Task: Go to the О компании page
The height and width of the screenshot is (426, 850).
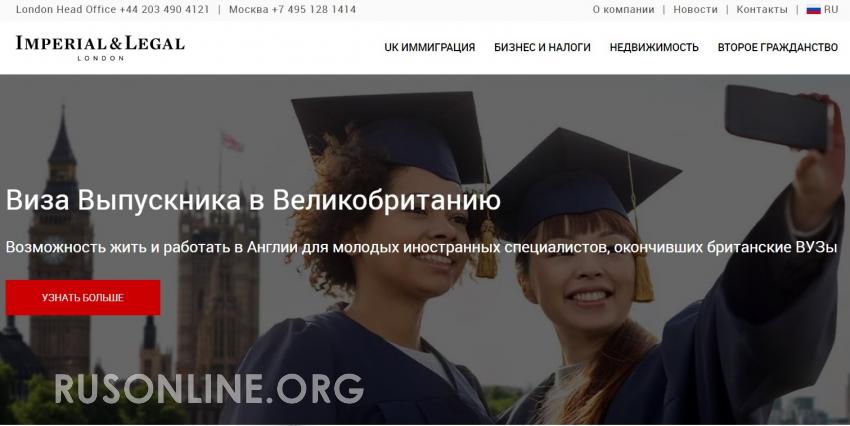Action: (623, 10)
